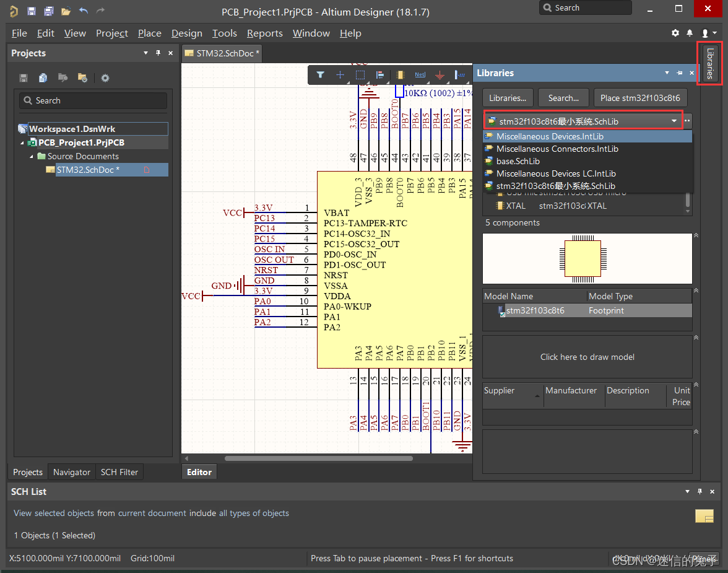The height and width of the screenshot is (573, 728).
Task: Select the Place Part component icon
Action: tap(400, 75)
